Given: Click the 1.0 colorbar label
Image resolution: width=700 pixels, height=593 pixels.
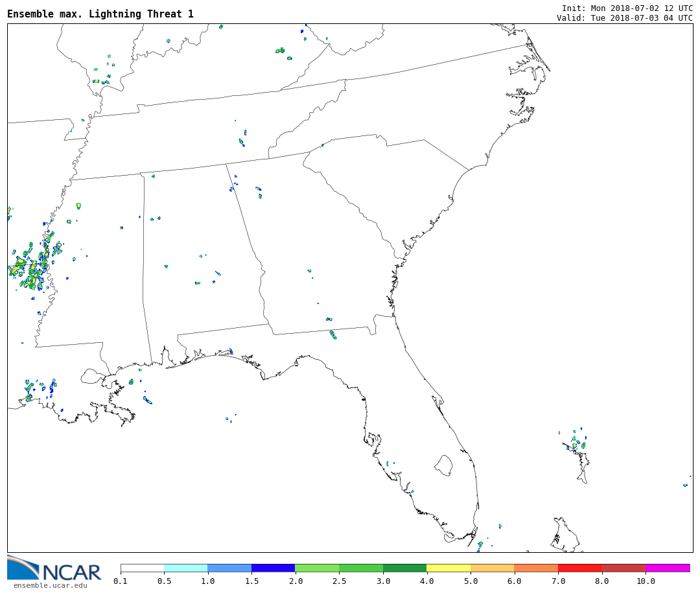Looking at the screenshot, I should tap(208, 581).
